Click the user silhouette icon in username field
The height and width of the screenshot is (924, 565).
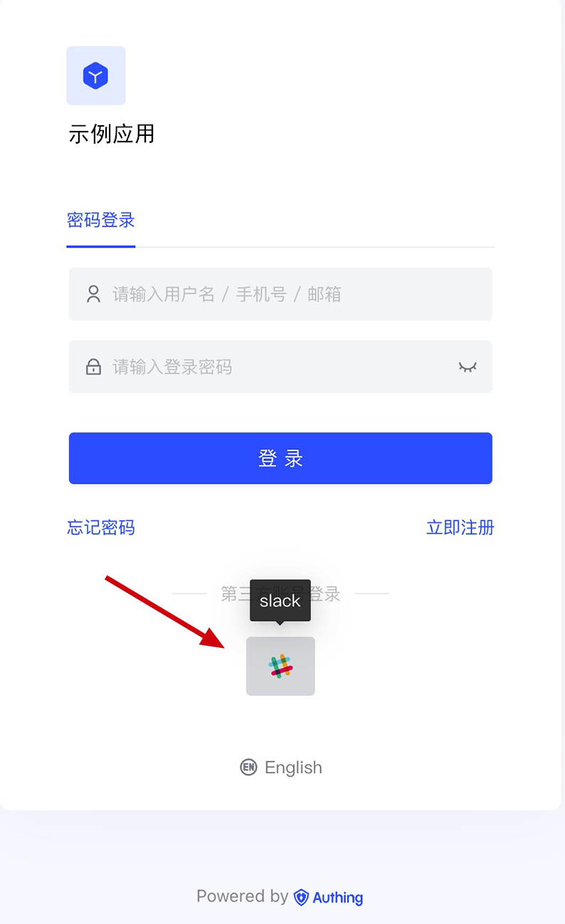coord(93,294)
